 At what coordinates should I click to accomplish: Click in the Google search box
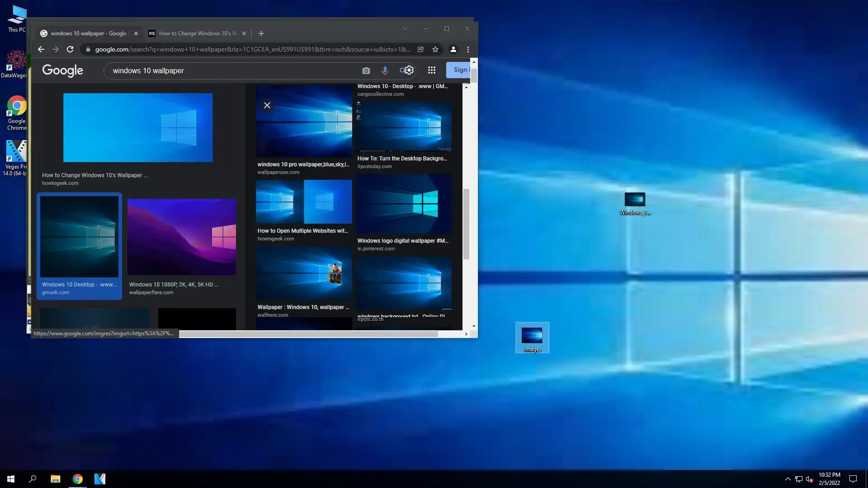coord(231,70)
